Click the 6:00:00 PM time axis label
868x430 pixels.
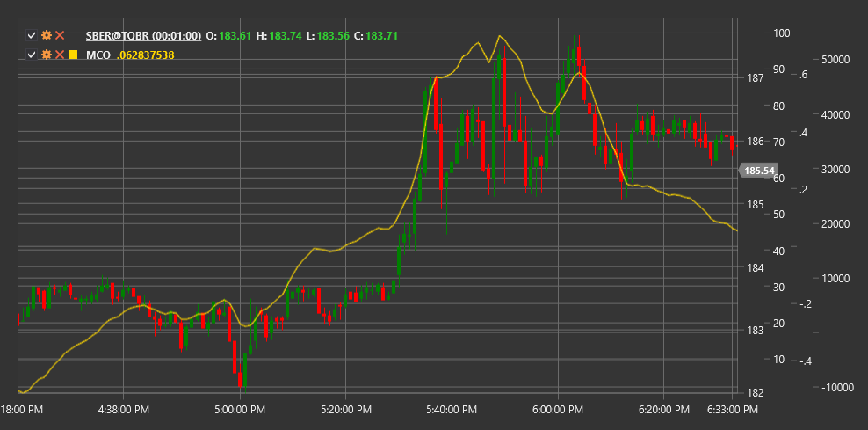click(x=558, y=410)
